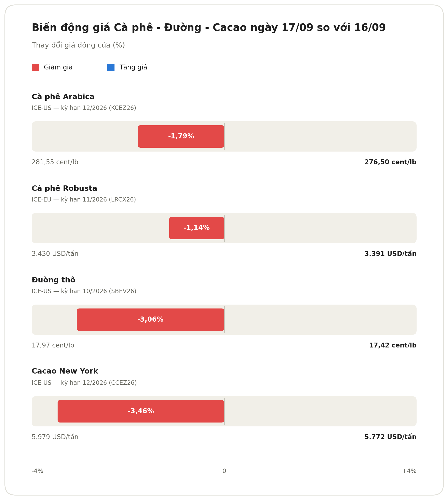Click the 276,50 cent/lb closing price

[x=391, y=162]
